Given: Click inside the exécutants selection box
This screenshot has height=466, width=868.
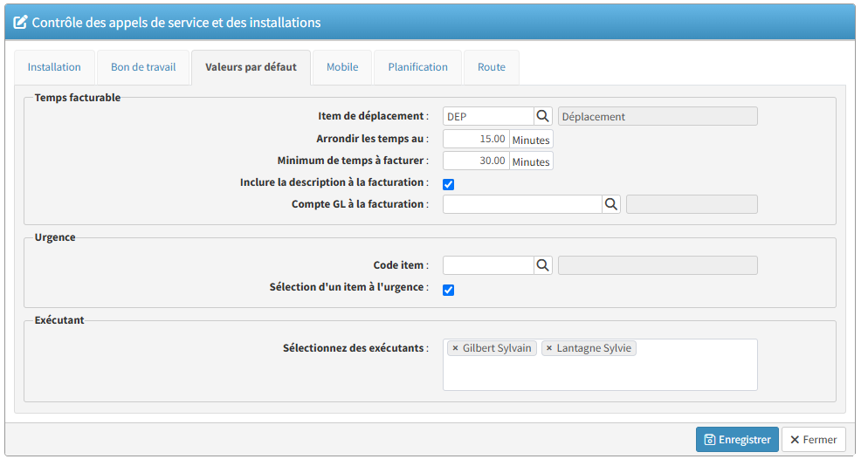Looking at the screenshot, I should [x=600, y=365].
